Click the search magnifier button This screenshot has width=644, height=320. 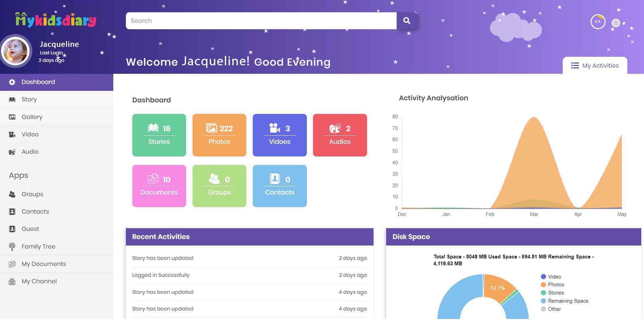point(407,20)
